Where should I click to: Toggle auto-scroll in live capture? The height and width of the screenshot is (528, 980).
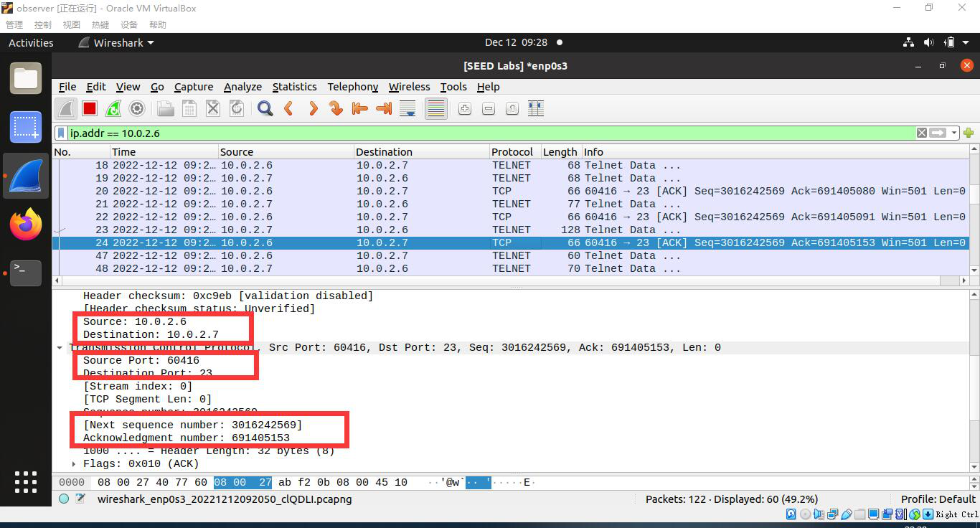[407, 108]
